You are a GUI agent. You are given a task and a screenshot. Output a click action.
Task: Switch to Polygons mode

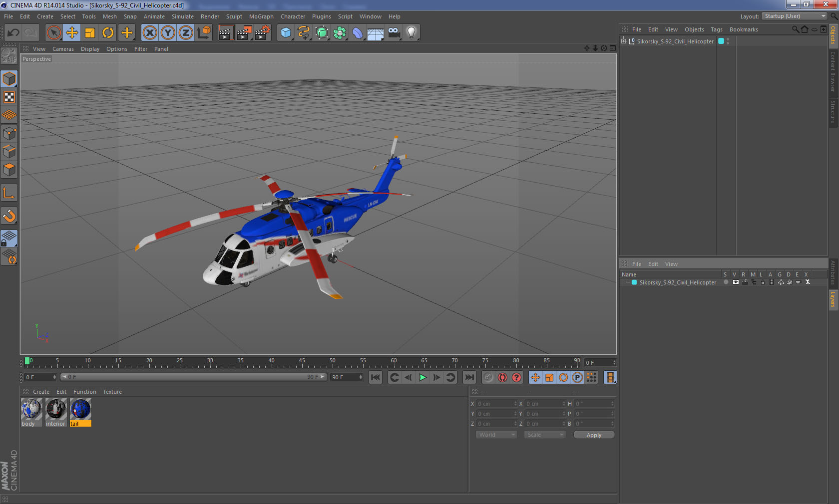point(9,170)
